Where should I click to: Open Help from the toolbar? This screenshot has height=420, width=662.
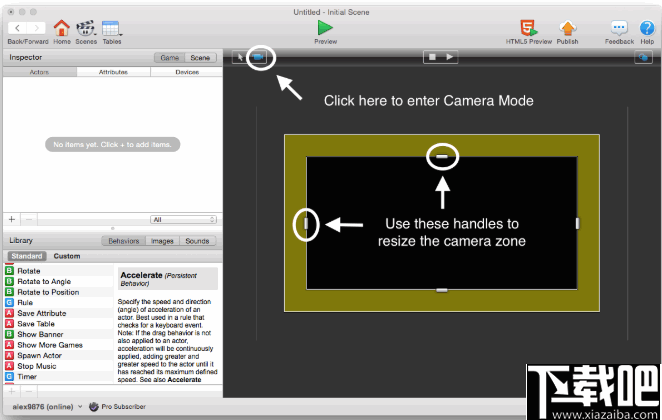point(647,28)
